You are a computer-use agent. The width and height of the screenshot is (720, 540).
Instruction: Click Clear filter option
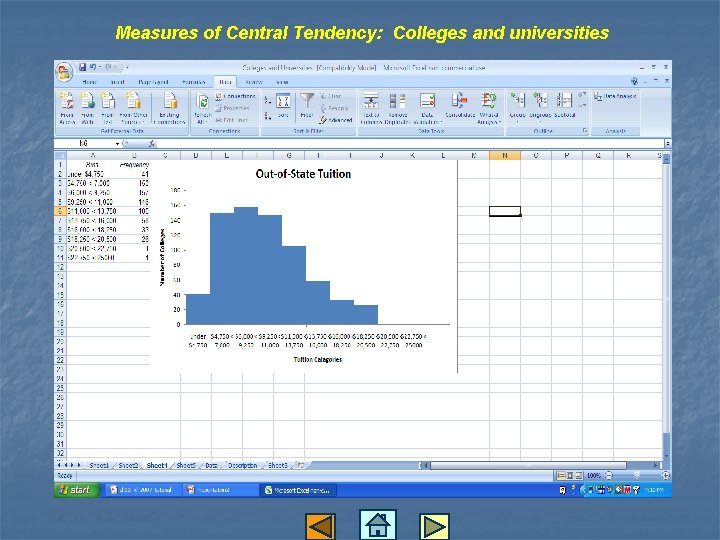point(331,96)
